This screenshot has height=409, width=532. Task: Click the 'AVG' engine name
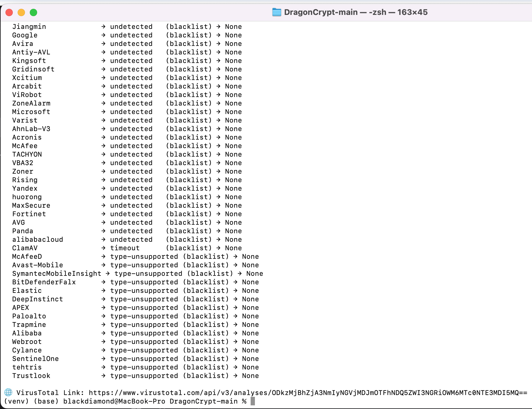click(x=19, y=223)
